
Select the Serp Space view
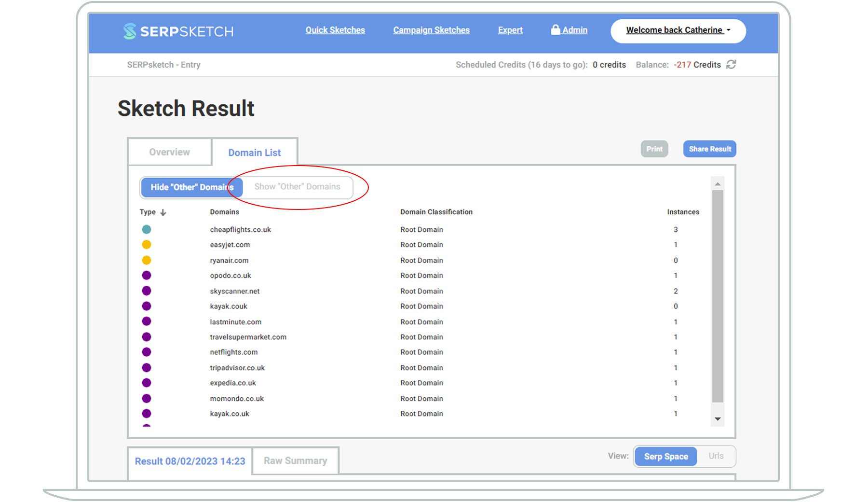665,457
